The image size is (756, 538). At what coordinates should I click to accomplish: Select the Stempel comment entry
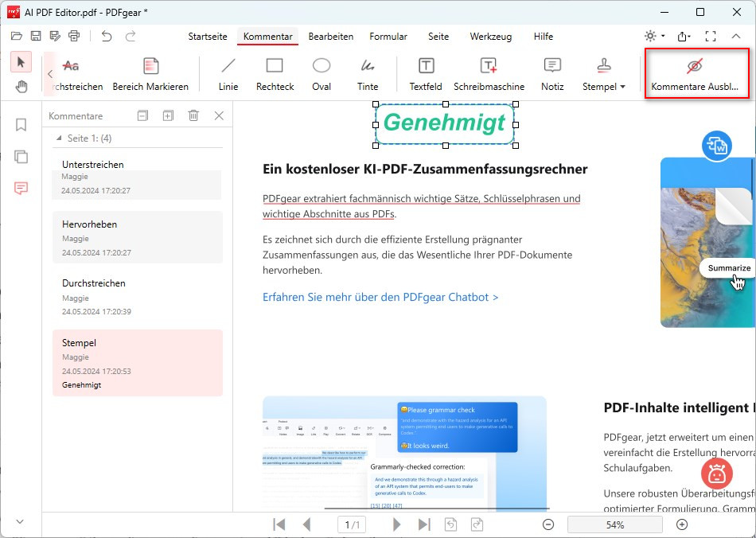click(137, 363)
